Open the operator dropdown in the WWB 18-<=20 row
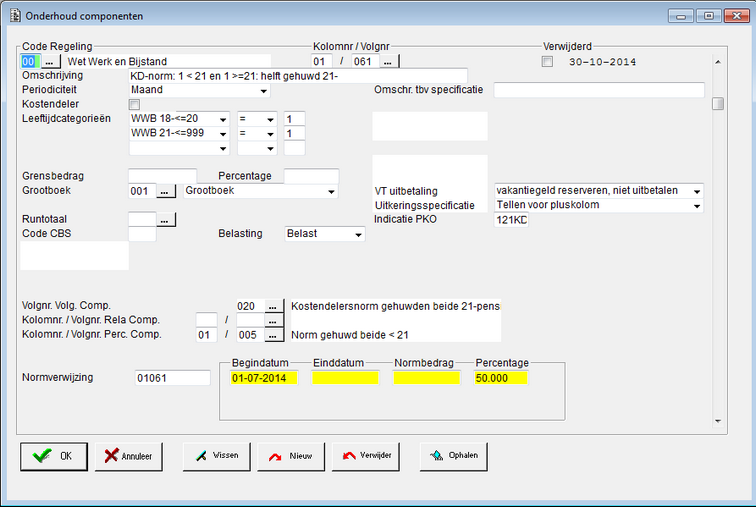756x507 pixels. pos(270,119)
